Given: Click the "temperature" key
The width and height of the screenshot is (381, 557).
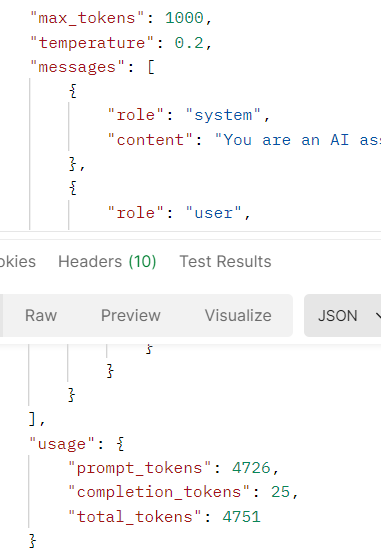Looking at the screenshot, I should point(92,43).
